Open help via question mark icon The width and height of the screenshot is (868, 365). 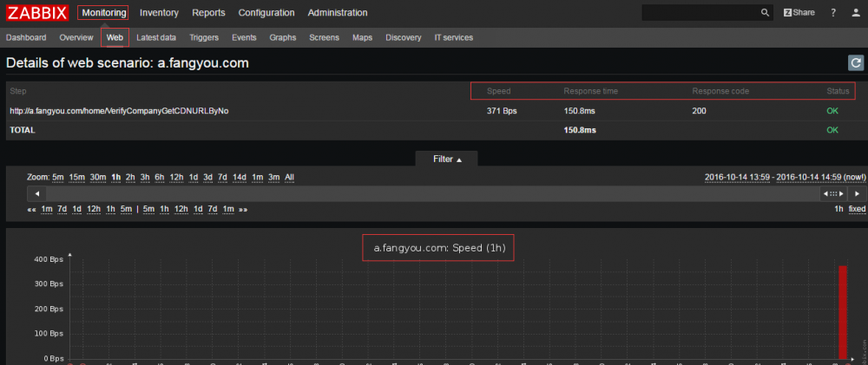coord(833,13)
